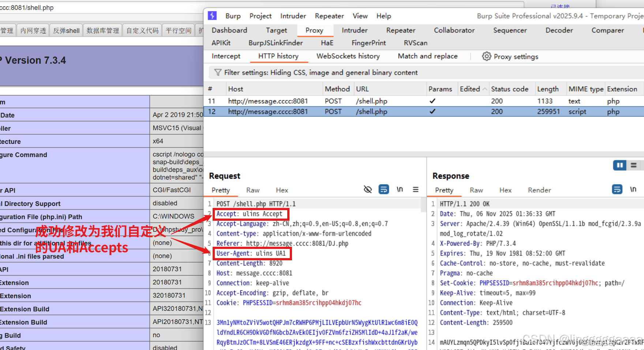This screenshot has height=350, width=644.
Task: Open the Repeater menu in menu bar
Action: pyautogui.click(x=329, y=16)
